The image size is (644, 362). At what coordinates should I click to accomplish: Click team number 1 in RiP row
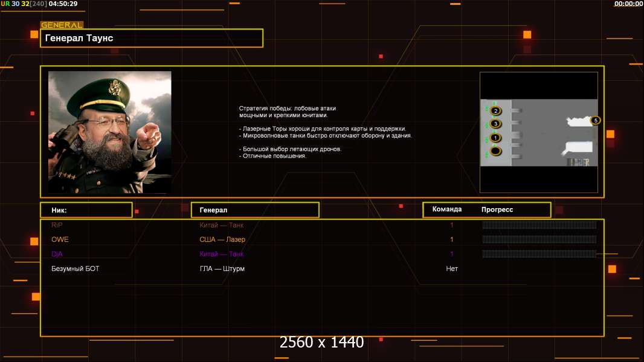[x=451, y=225]
